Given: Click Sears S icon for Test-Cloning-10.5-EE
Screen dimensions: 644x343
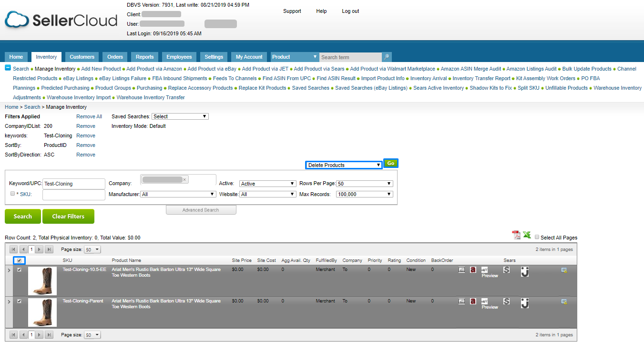Looking at the screenshot, I should click(507, 270).
